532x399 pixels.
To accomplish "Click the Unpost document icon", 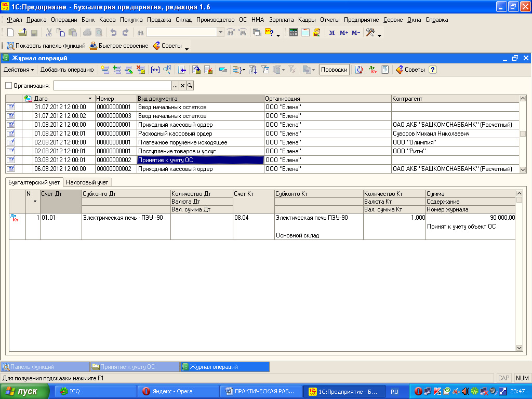I will 208,70.
